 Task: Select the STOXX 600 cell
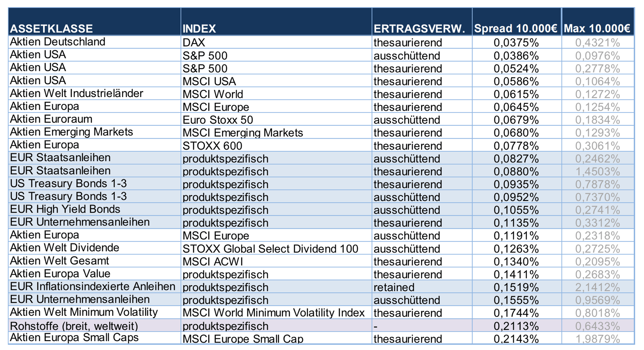(213, 146)
